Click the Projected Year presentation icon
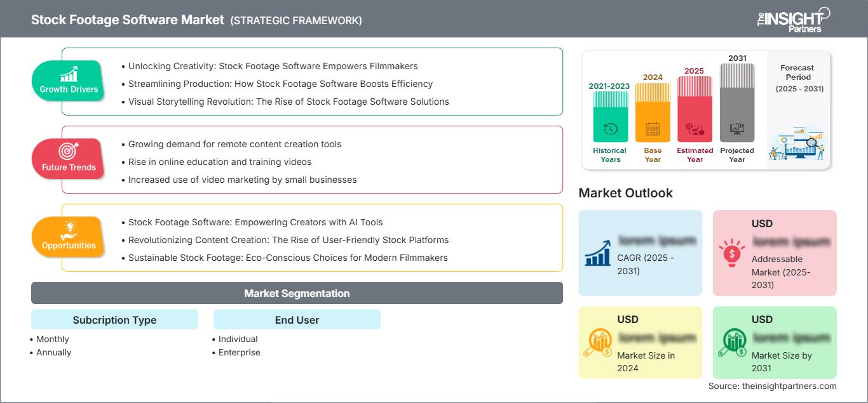 coord(737,129)
